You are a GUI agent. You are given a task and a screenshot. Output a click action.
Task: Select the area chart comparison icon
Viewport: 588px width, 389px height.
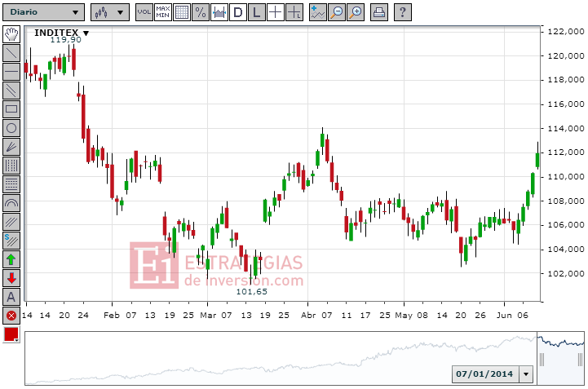click(219, 12)
